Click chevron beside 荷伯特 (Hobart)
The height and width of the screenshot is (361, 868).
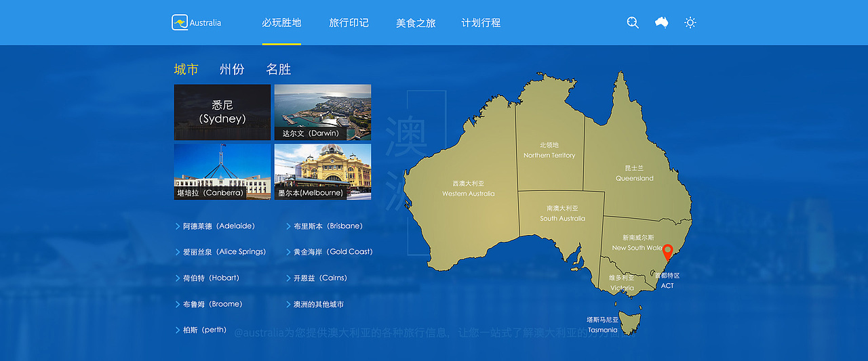[178, 278]
